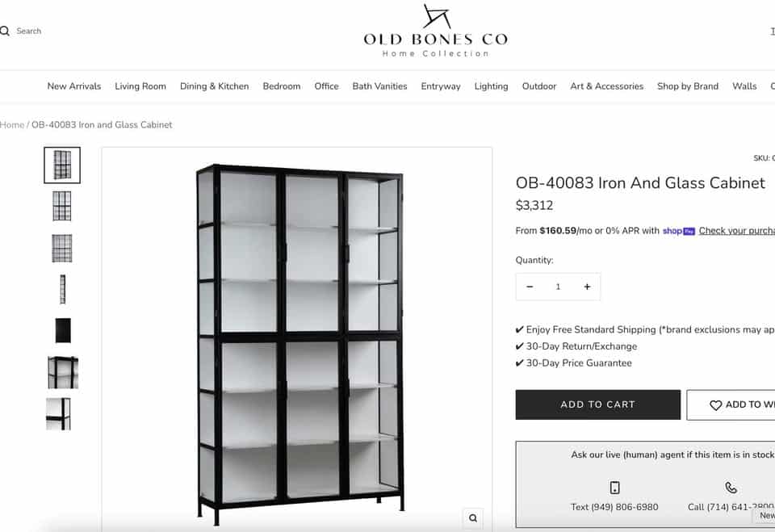Image resolution: width=775 pixels, height=532 pixels.
Task: Open the Check your purchasing power link
Action: [736, 230]
